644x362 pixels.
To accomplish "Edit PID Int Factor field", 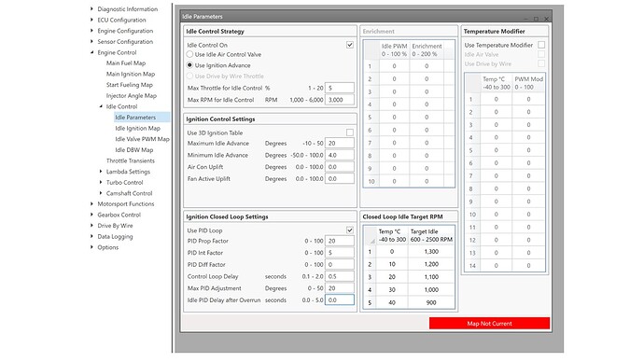I will pos(339,253).
